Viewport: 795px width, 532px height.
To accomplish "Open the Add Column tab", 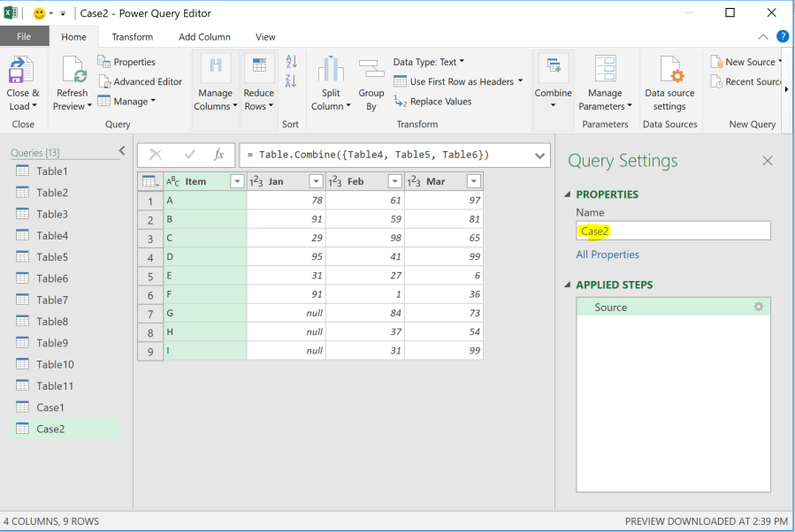I will pos(204,37).
